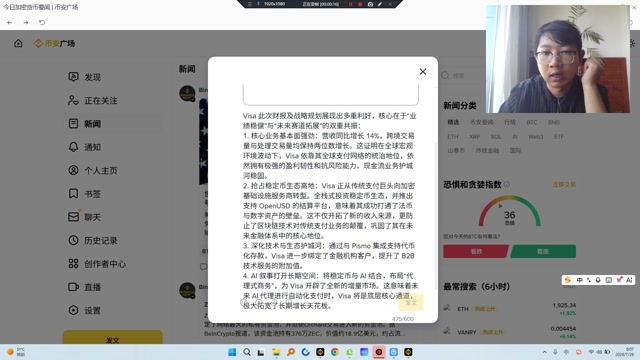Open Google Chrome from the taskbar
640x360 pixels.
[335, 352]
